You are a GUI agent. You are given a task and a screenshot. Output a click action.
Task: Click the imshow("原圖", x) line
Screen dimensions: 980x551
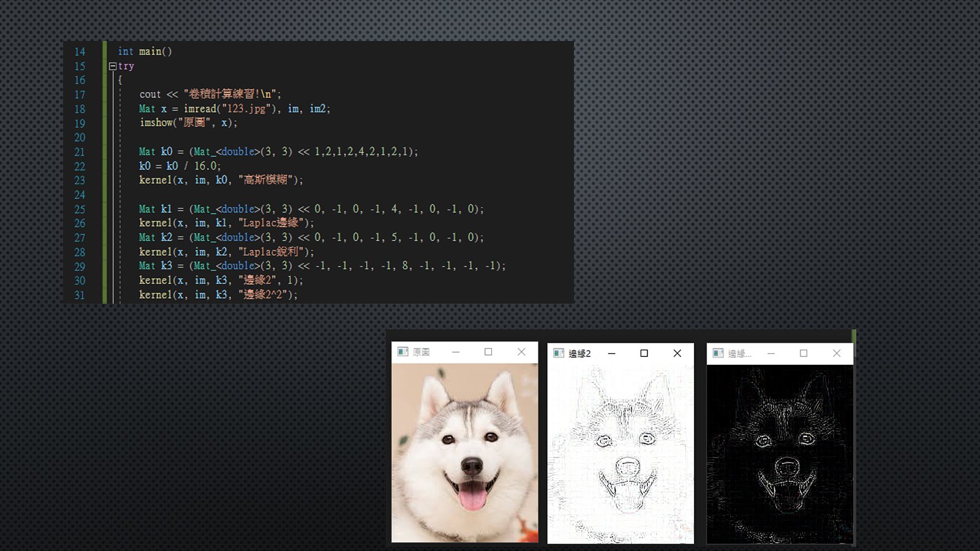(188, 122)
